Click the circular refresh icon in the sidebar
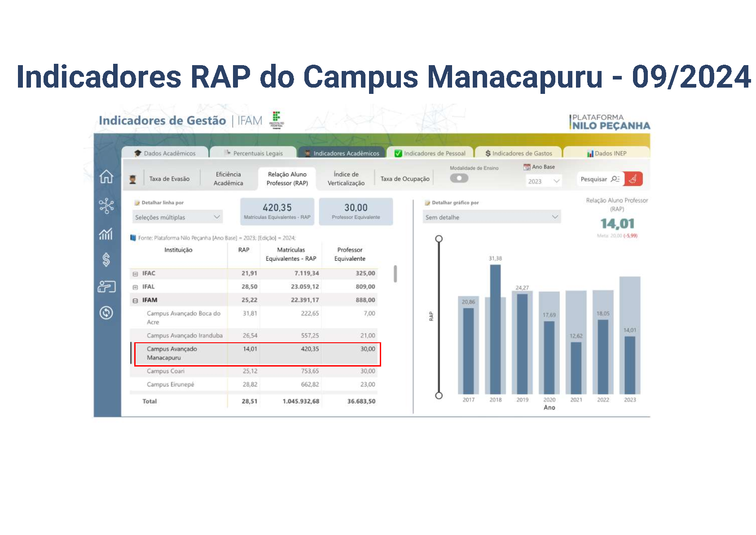756x535 pixels. click(106, 313)
